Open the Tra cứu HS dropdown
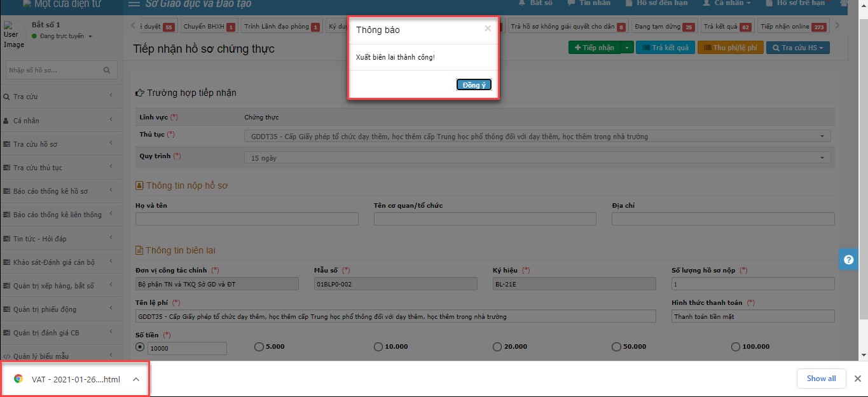The height and width of the screenshot is (397, 868). [x=798, y=48]
